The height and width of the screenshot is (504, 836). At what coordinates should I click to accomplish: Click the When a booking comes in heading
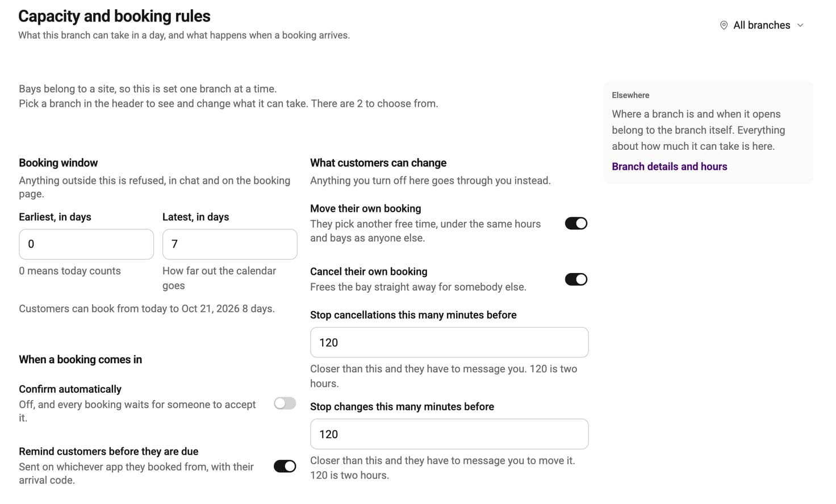81,359
